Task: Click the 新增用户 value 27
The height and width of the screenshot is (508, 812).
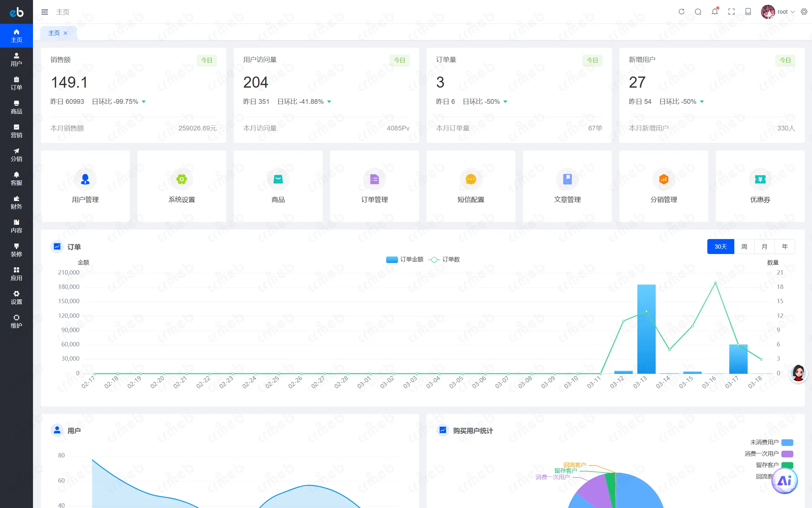Action: [637, 82]
